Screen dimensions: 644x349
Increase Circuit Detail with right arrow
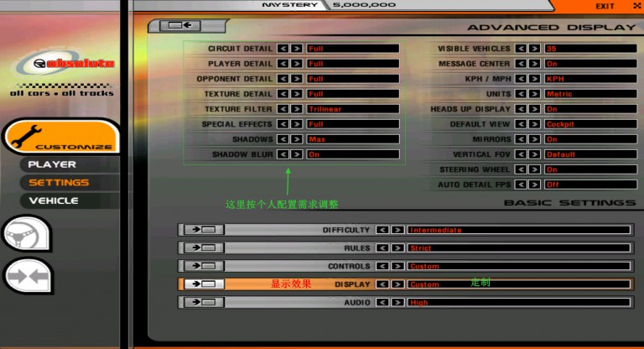[297, 49]
